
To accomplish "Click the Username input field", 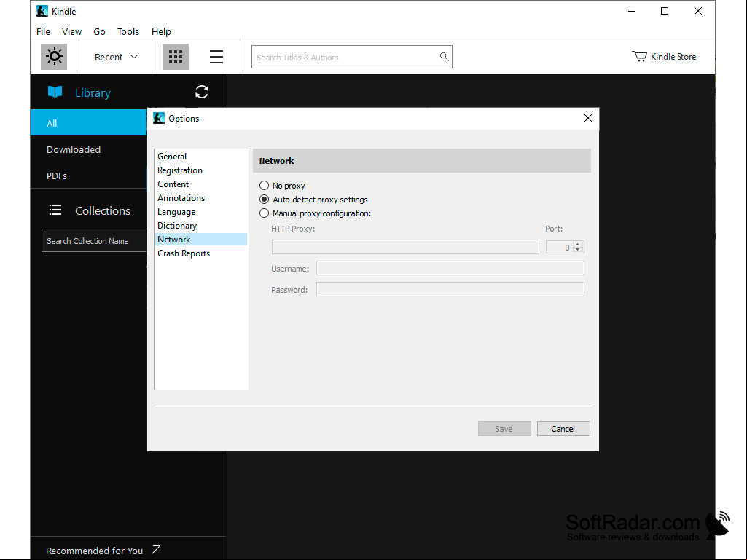I will click(x=450, y=268).
